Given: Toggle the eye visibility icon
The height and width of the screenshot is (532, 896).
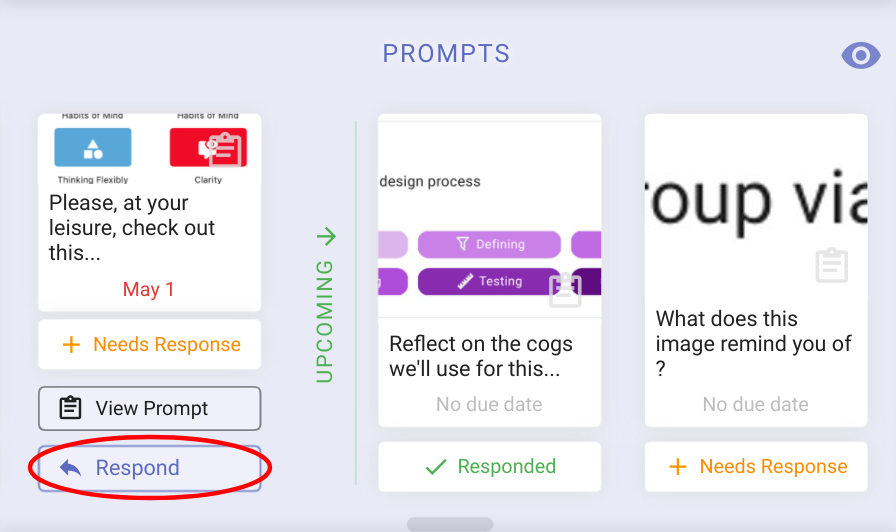Looking at the screenshot, I should coord(861,55).
